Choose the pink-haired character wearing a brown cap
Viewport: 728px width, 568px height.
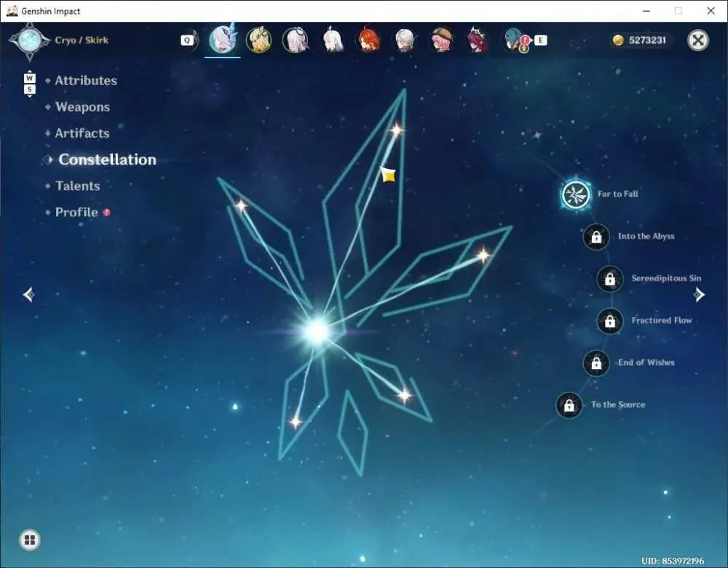pyautogui.click(x=442, y=40)
